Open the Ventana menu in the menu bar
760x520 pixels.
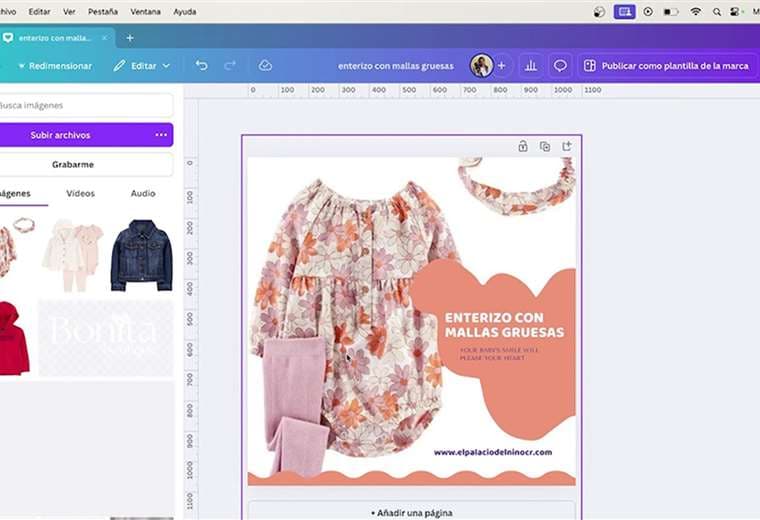(145, 12)
